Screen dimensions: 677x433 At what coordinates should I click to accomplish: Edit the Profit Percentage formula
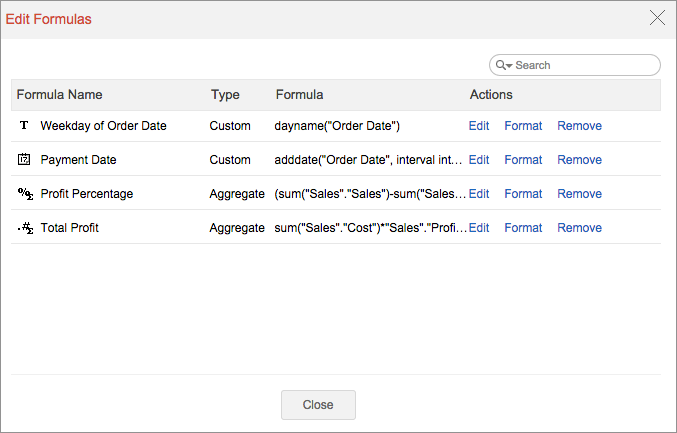[x=479, y=194]
